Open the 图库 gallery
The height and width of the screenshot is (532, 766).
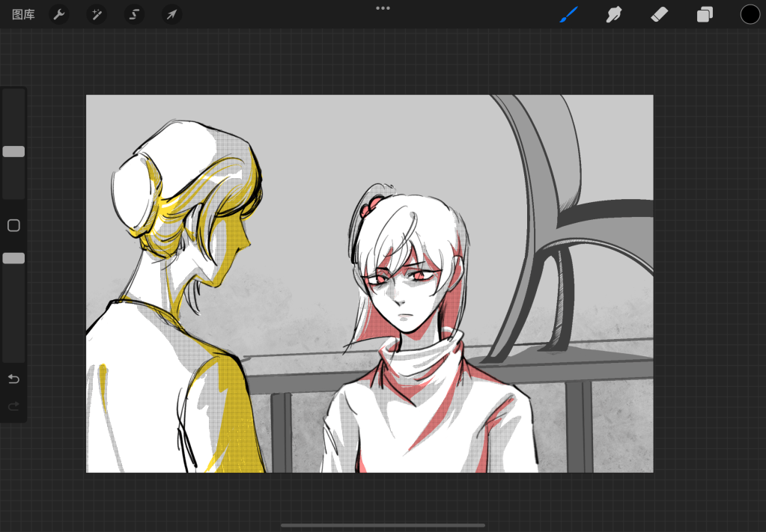[x=23, y=14]
